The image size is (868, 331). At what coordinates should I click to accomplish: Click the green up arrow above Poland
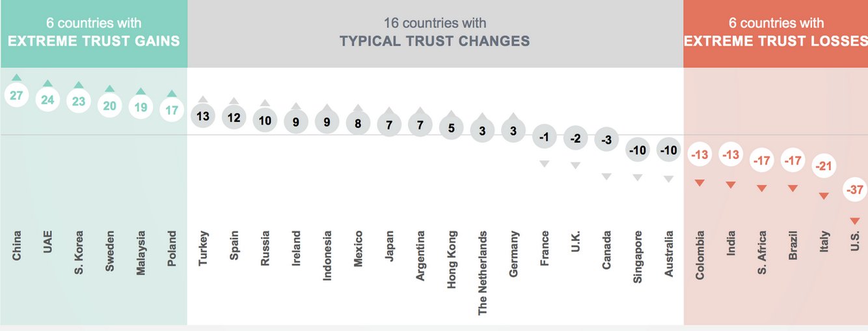[172, 94]
